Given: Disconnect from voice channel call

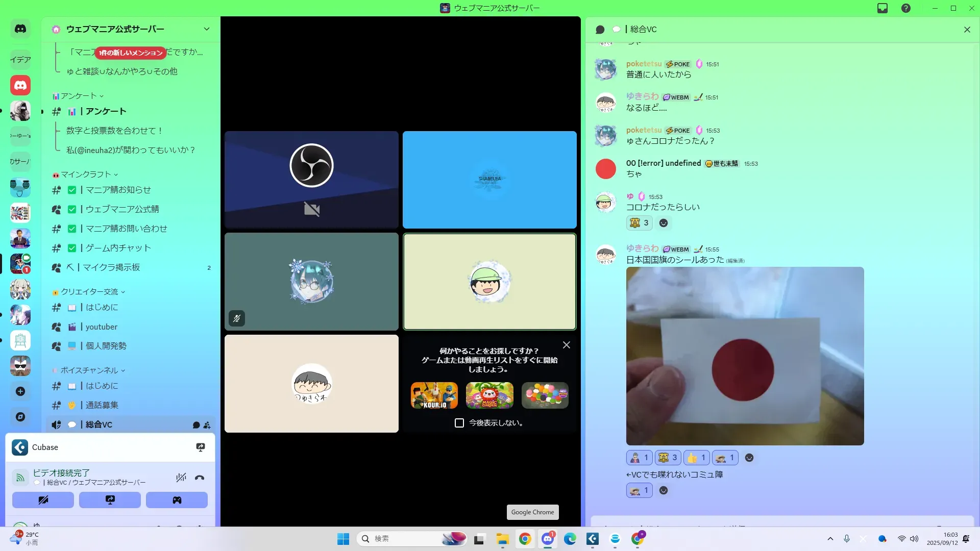Looking at the screenshot, I should pos(200,478).
